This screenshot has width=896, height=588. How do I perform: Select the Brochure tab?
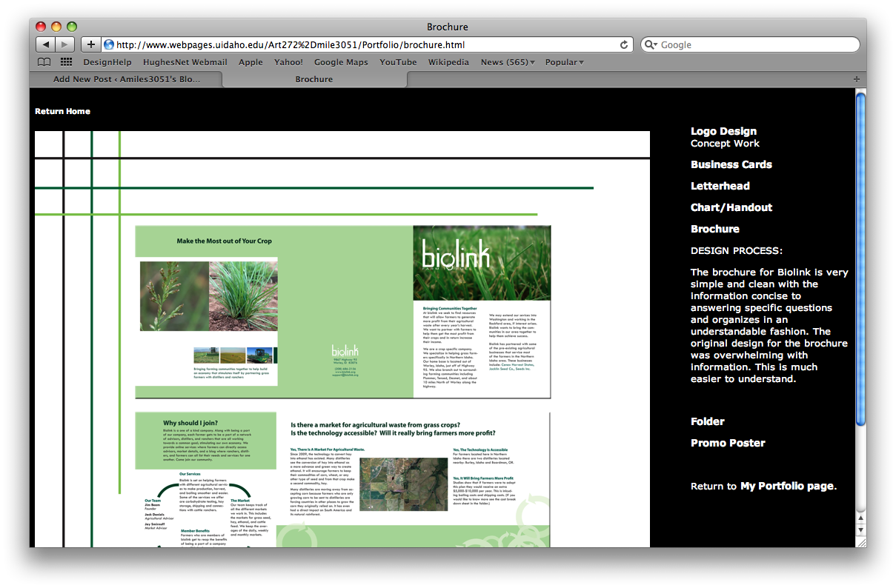pyautogui.click(x=314, y=79)
